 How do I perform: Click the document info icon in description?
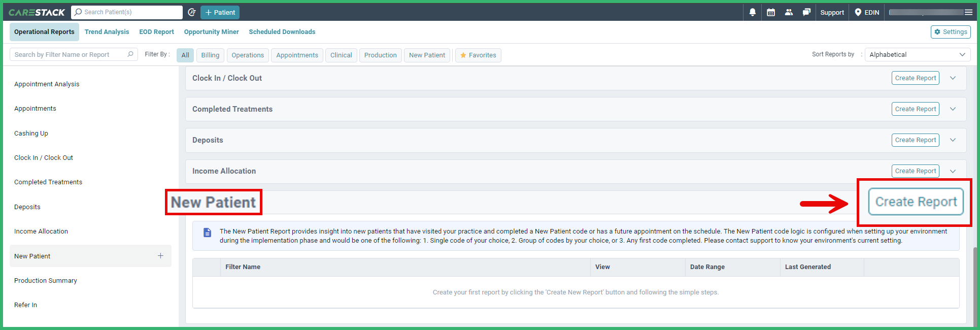pyautogui.click(x=207, y=233)
